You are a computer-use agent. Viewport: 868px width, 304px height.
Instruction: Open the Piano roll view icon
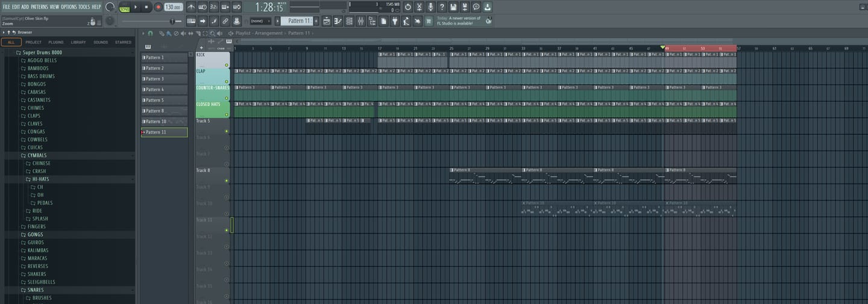click(x=338, y=21)
